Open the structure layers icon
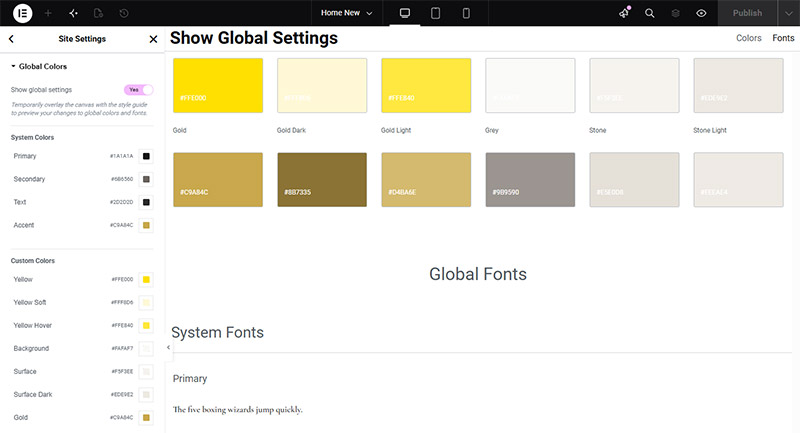Image resolution: width=800 pixels, height=433 pixels. click(676, 13)
